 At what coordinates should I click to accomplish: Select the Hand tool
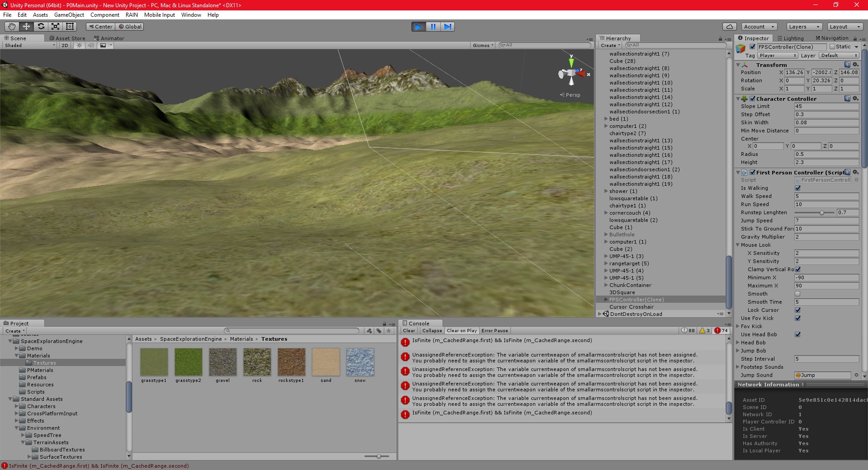coord(12,27)
